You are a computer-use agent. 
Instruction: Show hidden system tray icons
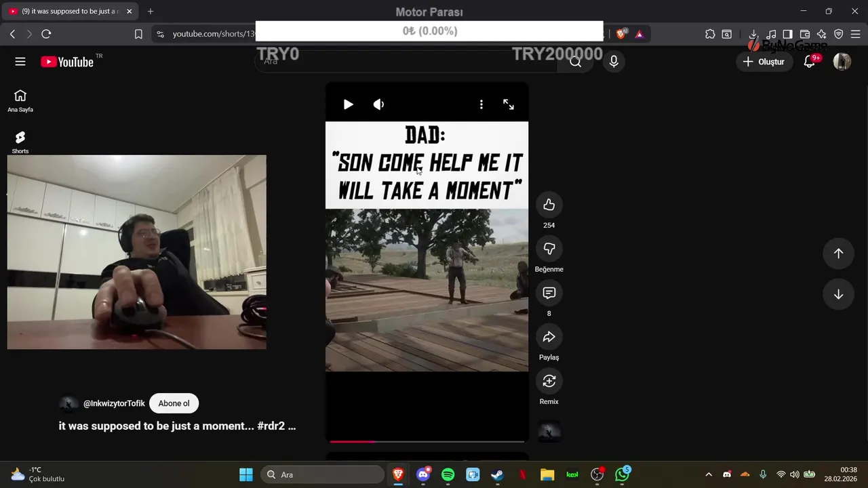709,474
